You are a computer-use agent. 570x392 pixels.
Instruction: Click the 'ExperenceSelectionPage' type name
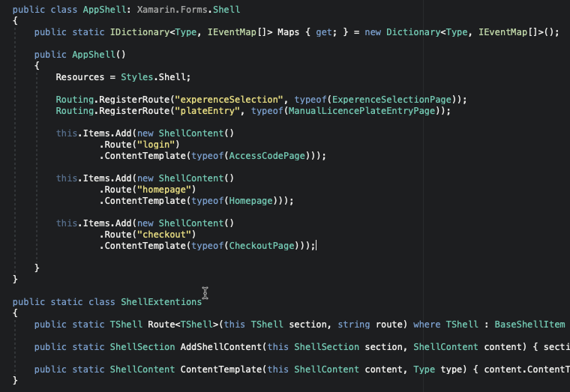pos(391,100)
